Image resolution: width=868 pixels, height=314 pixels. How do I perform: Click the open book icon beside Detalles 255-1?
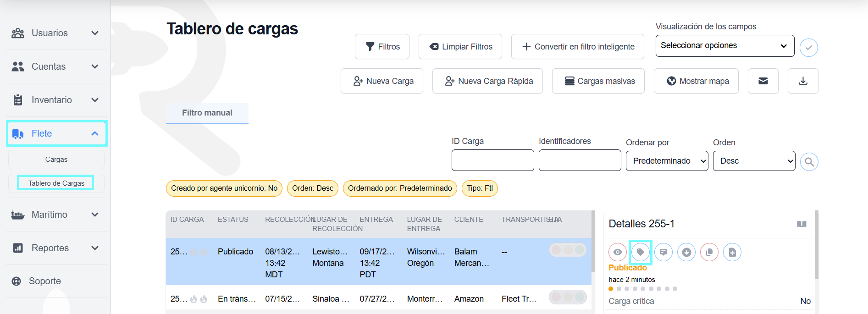[802, 224]
